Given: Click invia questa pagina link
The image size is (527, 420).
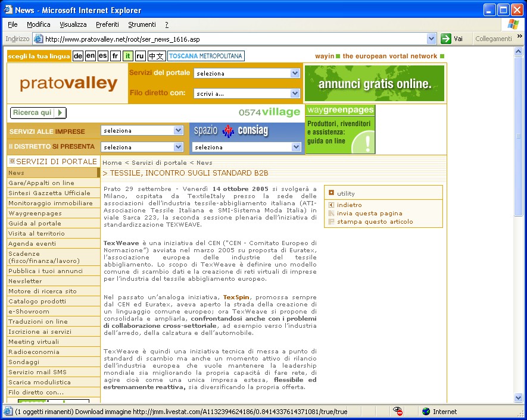Looking at the screenshot, I should click(370, 213).
